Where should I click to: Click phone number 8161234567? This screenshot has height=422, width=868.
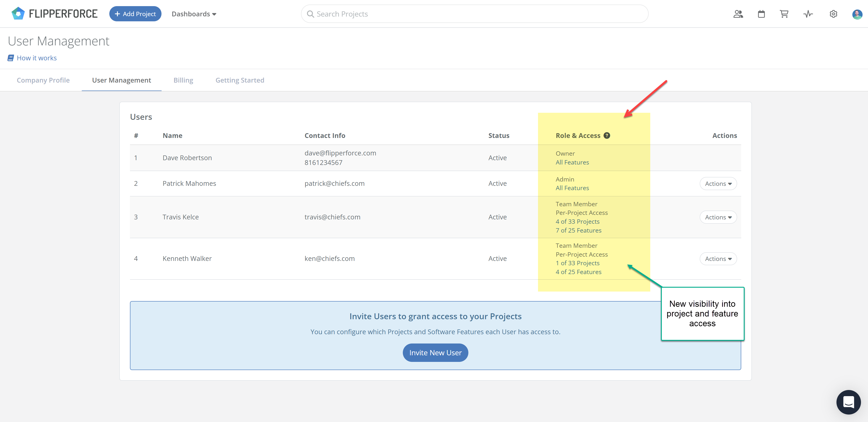[323, 162]
